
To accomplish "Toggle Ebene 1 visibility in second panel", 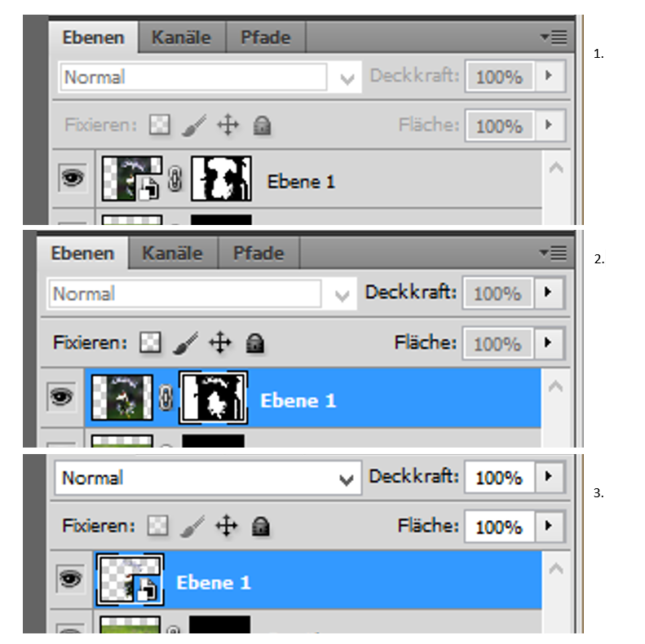I will (x=61, y=397).
